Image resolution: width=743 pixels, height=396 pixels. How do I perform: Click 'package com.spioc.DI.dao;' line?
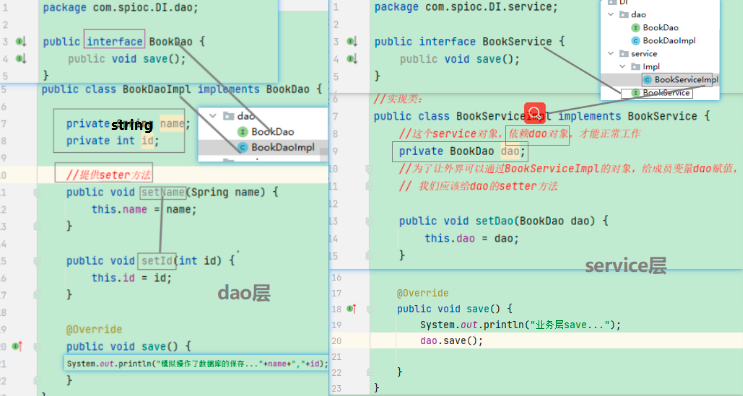coord(120,8)
